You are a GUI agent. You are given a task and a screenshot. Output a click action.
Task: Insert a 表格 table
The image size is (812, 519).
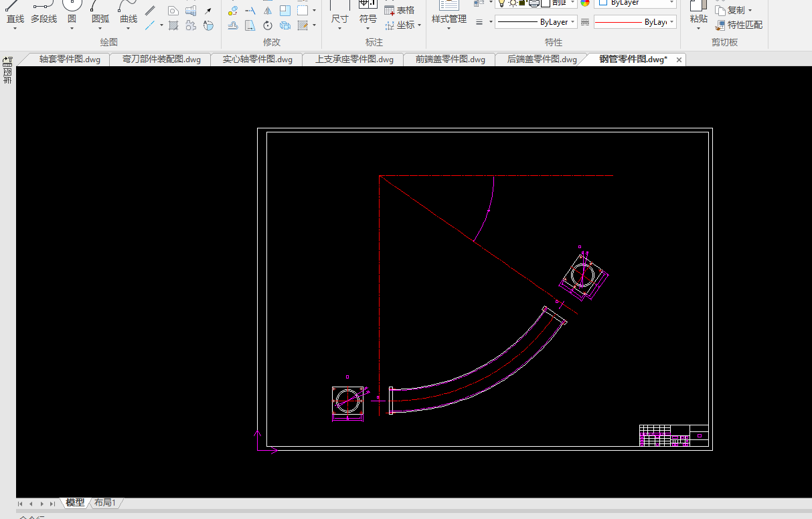tap(400, 10)
